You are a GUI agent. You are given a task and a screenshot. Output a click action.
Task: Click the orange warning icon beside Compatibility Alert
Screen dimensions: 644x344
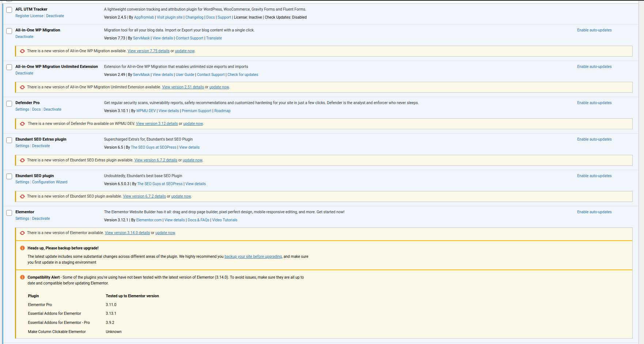[22, 278]
